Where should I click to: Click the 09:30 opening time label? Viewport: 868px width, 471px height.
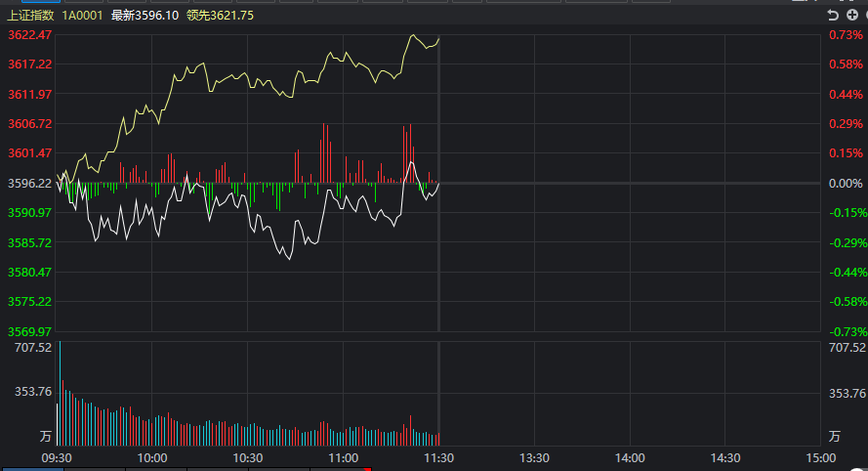click(x=57, y=457)
